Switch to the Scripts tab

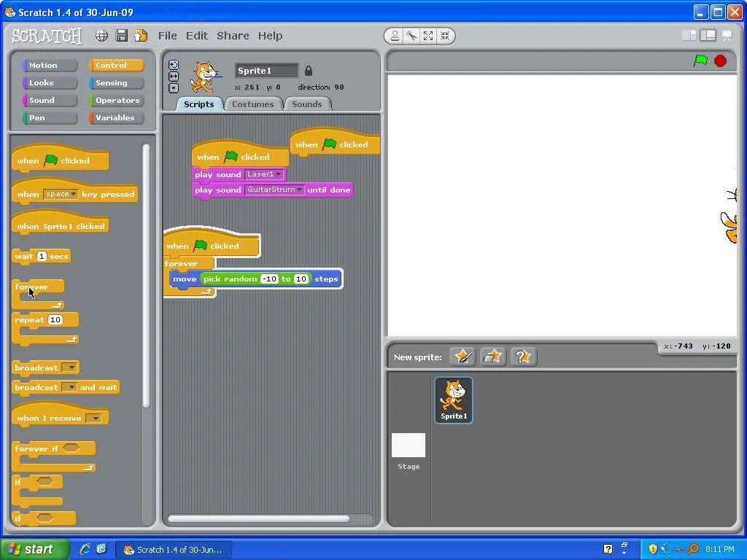pos(199,104)
